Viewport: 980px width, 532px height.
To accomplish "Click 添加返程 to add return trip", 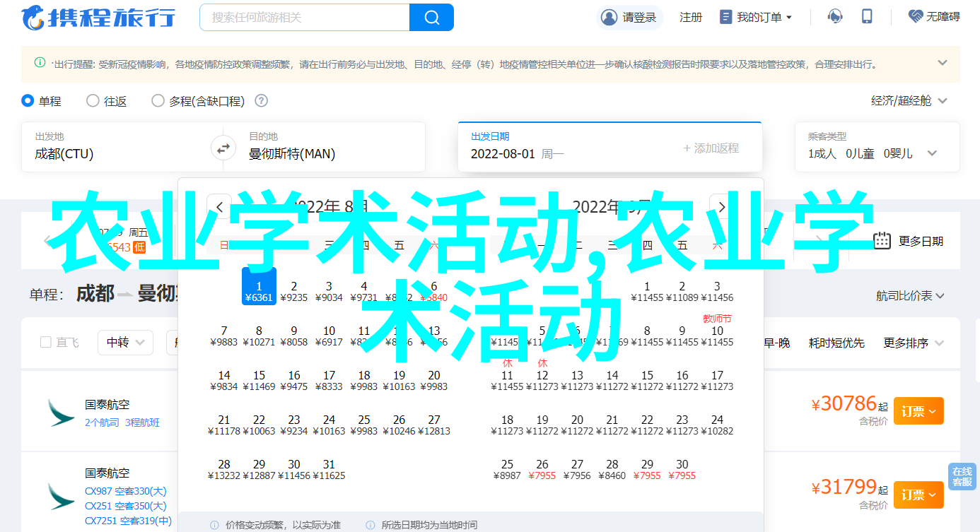I will pos(711,148).
